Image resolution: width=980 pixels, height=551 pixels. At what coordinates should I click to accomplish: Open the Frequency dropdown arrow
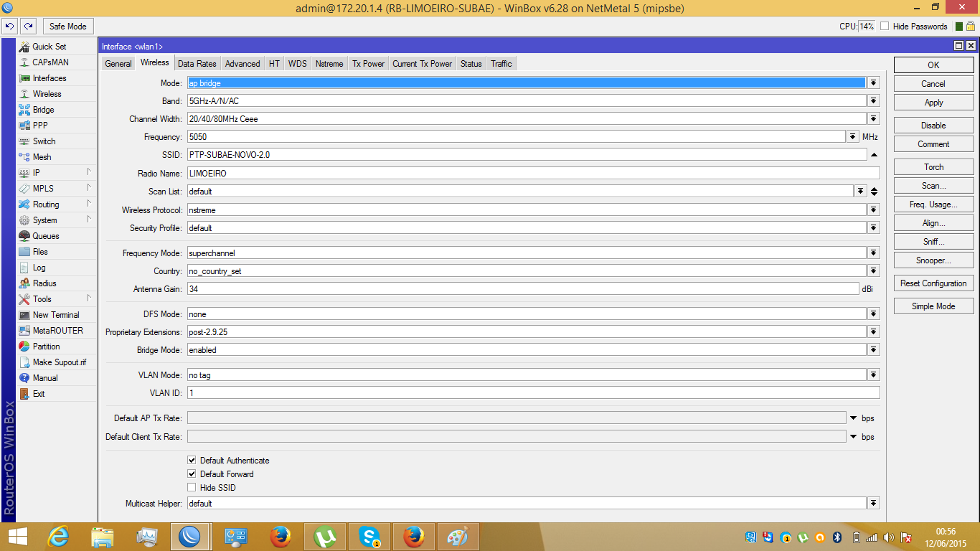(x=852, y=137)
